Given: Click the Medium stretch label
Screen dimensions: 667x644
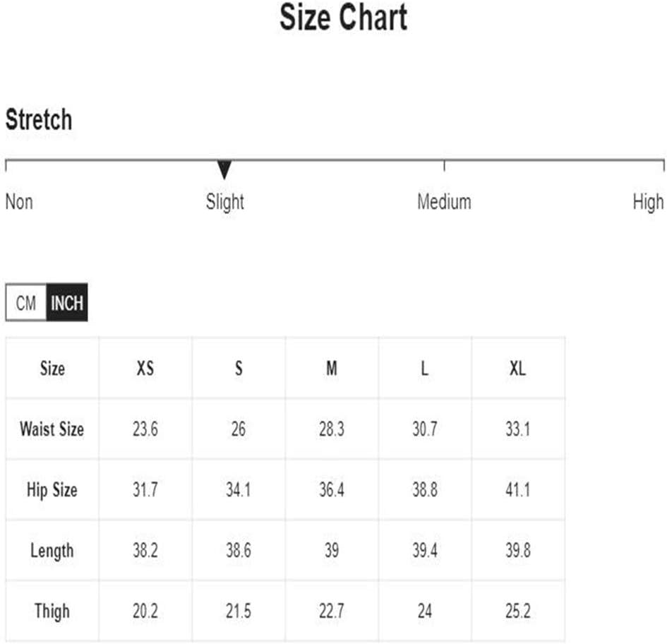Looking at the screenshot, I should click(x=444, y=202).
